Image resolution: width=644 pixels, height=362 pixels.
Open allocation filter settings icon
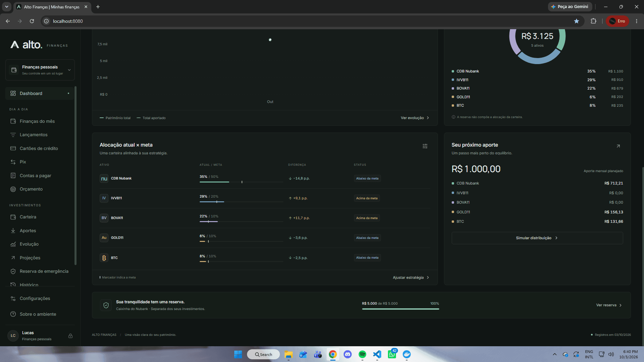pyautogui.click(x=425, y=146)
